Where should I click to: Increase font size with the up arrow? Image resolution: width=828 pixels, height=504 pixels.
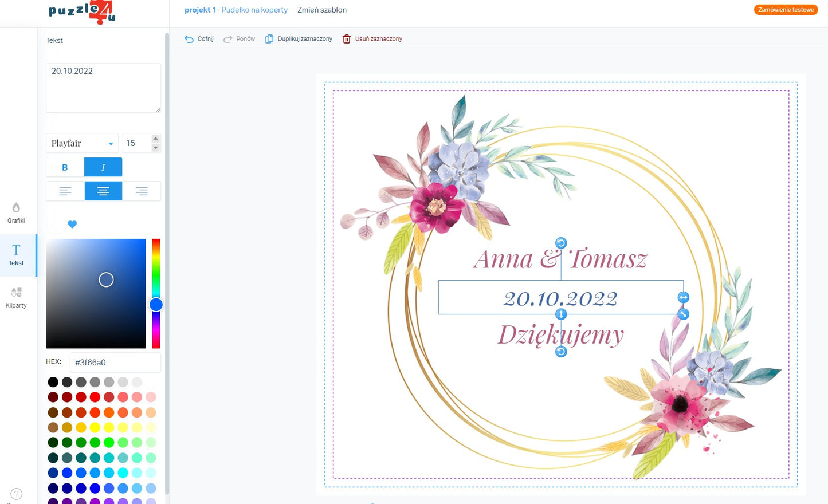pyautogui.click(x=155, y=139)
